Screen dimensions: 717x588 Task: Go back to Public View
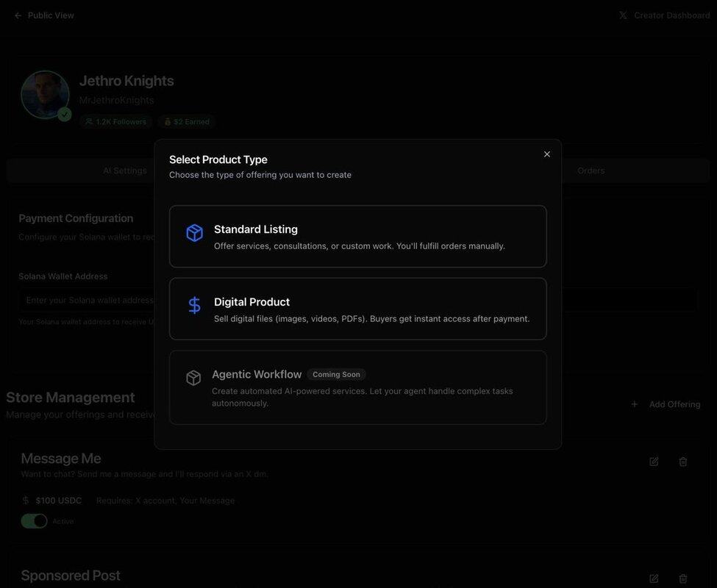[44, 15]
